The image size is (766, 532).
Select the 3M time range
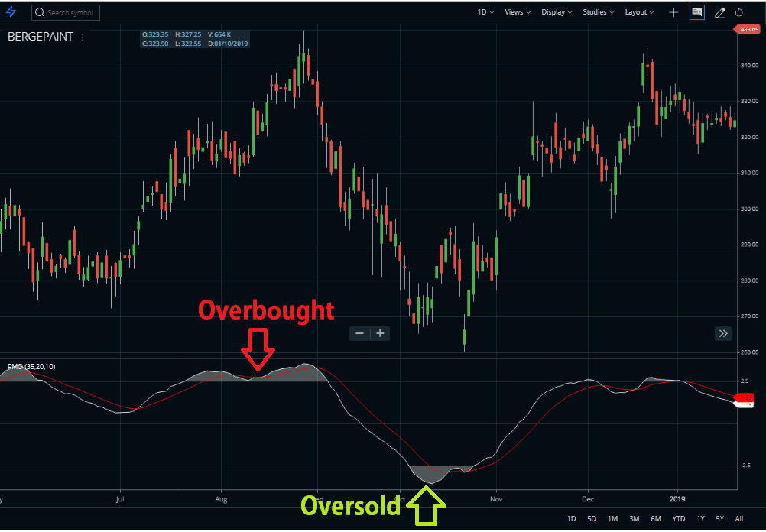coord(634,519)
